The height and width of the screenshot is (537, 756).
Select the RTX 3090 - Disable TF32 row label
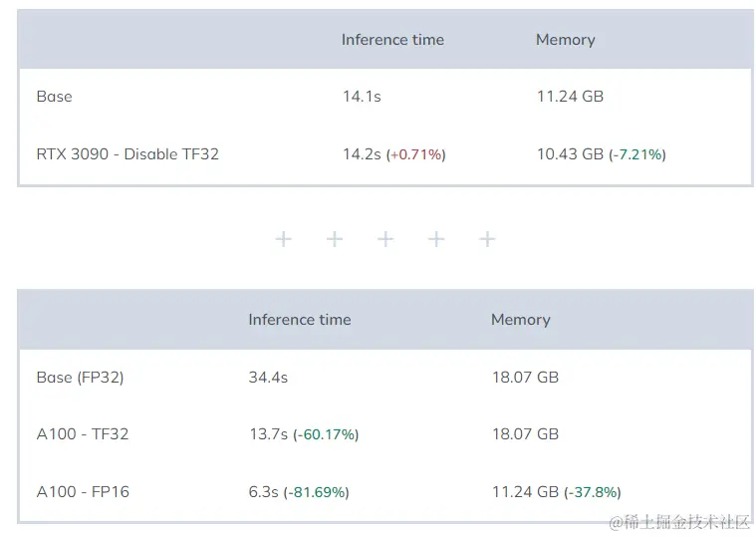(127, 154)
